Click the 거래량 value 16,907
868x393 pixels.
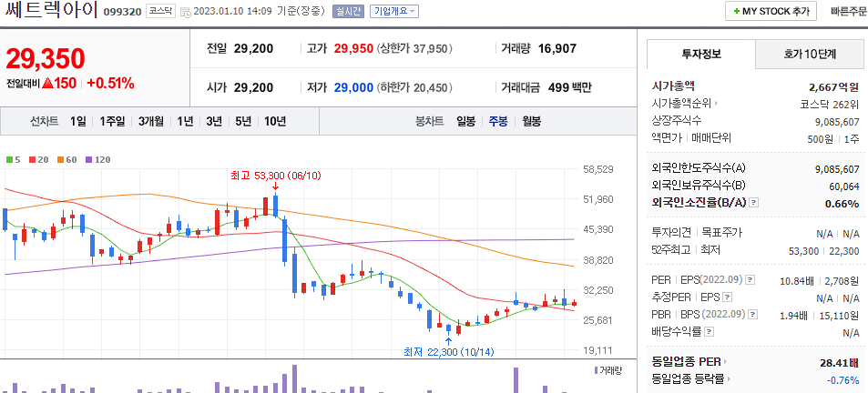[x=557, y=48]
